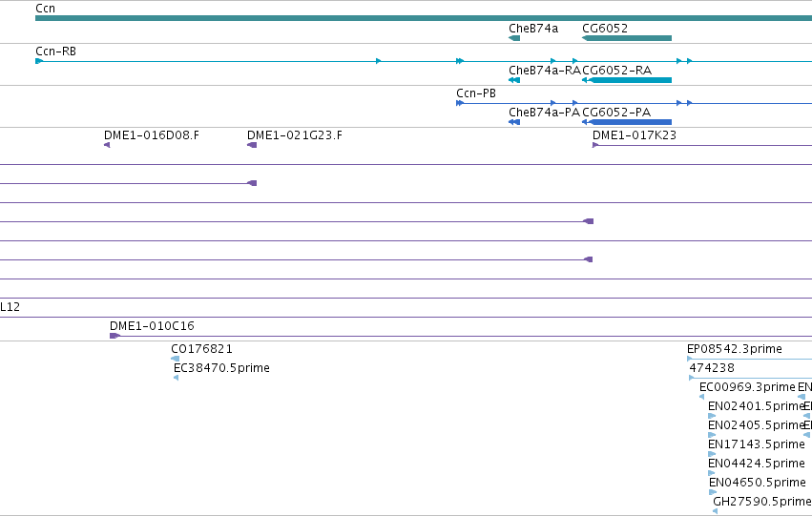Click the CheB74a-PA label
Screen dimensions: 812x516
click(x=544, y=113)
